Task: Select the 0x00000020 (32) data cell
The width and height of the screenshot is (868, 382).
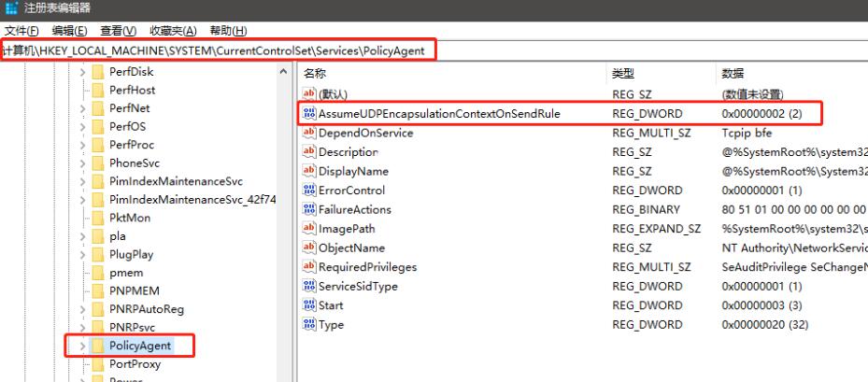Action: [x=765, y=324]
